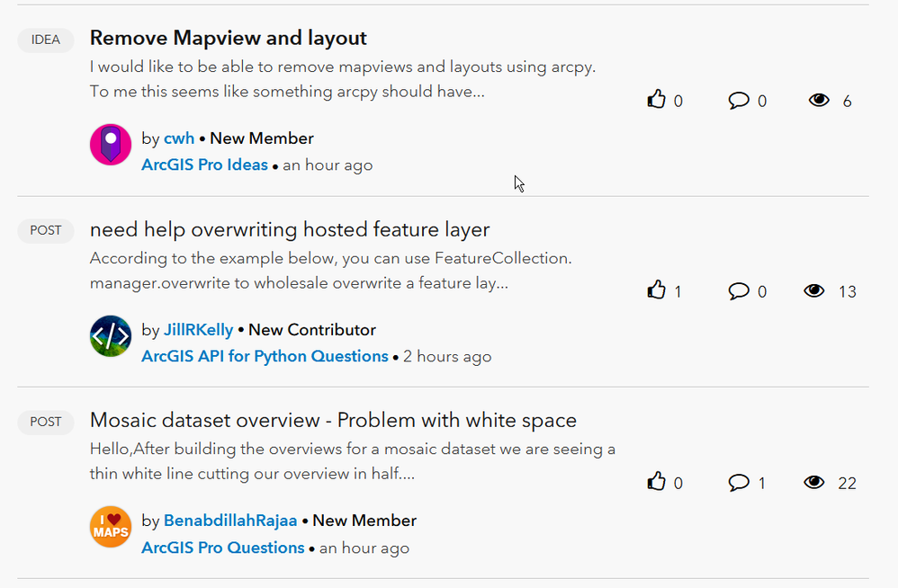Go to ArcGIS Pro Questions board
The width and height of the screenshot is (898, 588).
(x=223, y=548)
